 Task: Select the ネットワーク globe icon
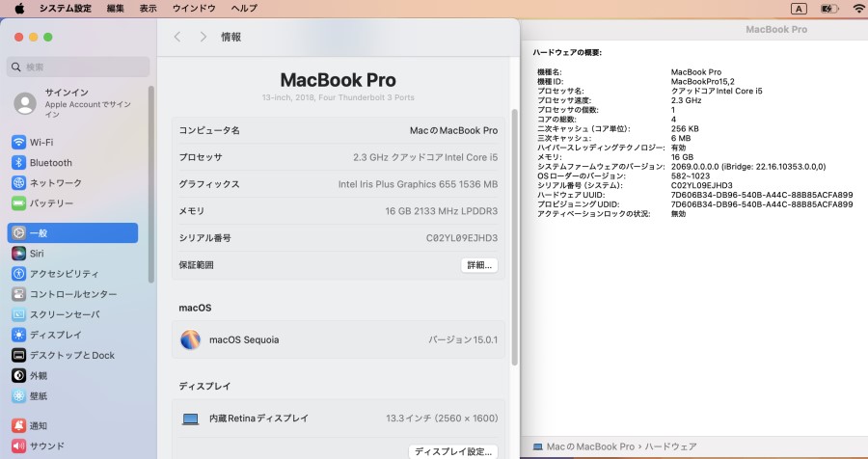pos(19,182)
